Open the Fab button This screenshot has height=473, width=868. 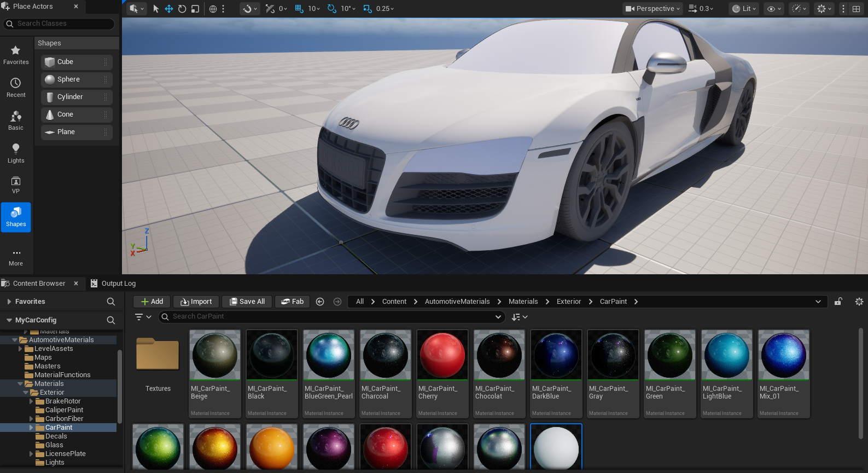coord(293,302)
